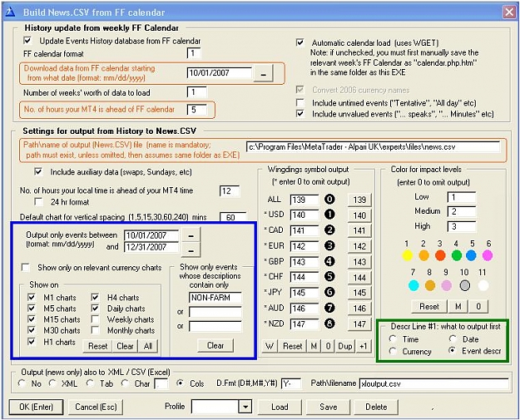The width and height of the screenshot is (520, 420).
Task: Click the Wingdings symbol 0 icon for ALL
Action: [329, 200]
